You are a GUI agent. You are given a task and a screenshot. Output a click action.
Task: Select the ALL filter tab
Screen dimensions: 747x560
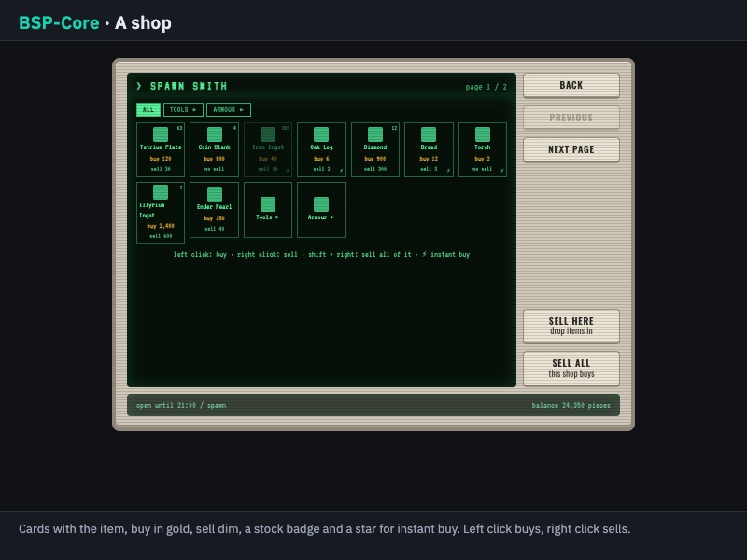148,109
